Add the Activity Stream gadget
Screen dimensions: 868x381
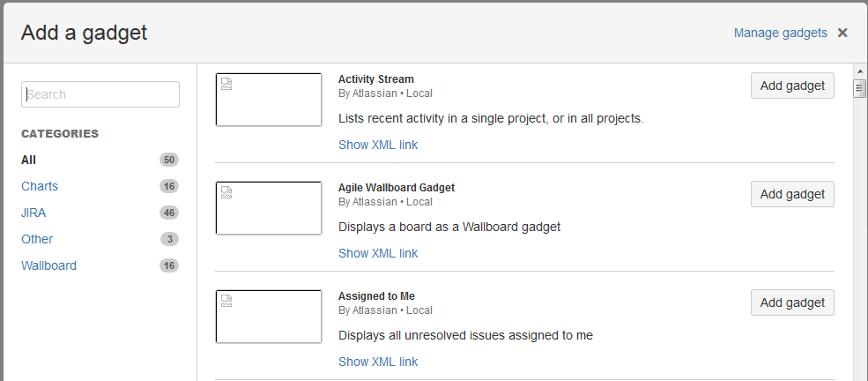tap(792, 86)
